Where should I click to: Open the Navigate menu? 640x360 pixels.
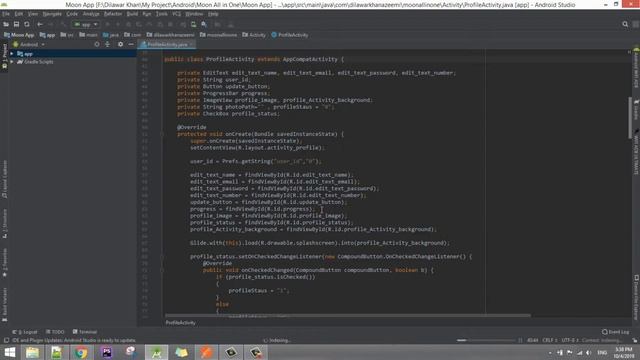pos(52,14)
